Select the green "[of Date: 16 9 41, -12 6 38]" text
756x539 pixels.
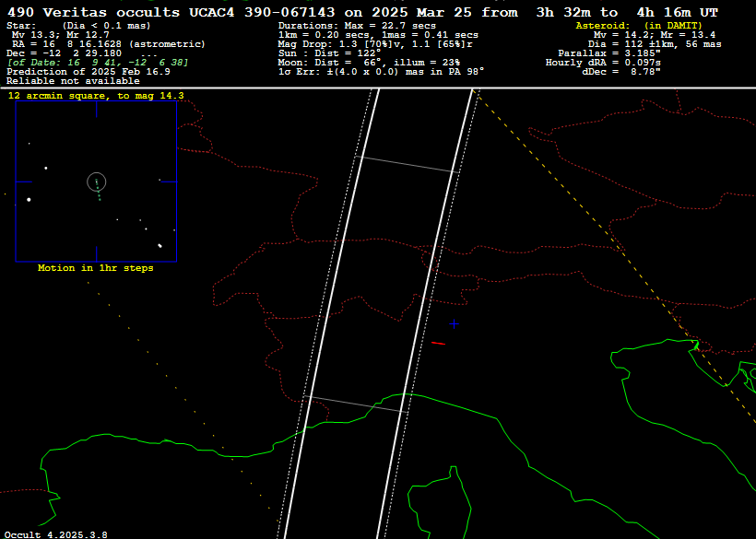pos(98,63)
